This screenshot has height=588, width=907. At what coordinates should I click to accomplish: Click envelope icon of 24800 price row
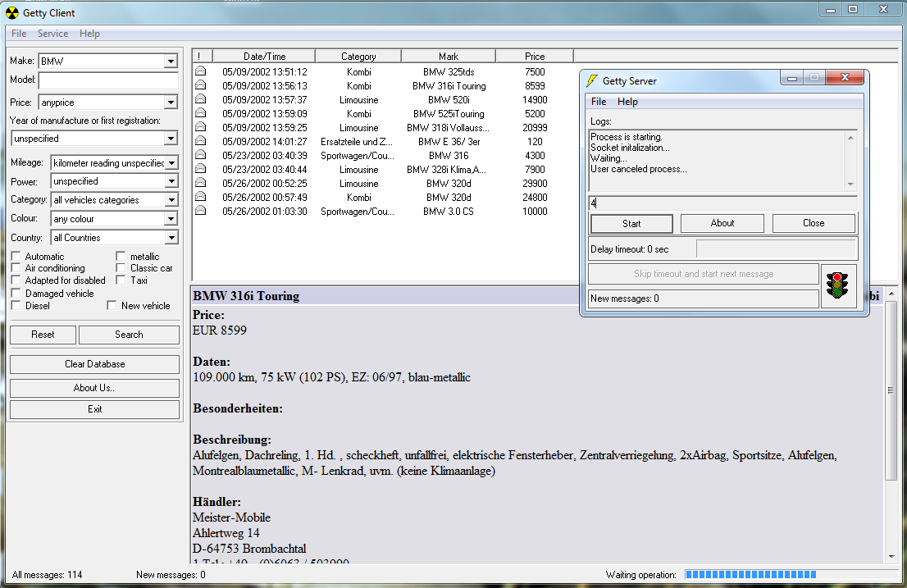200,197
